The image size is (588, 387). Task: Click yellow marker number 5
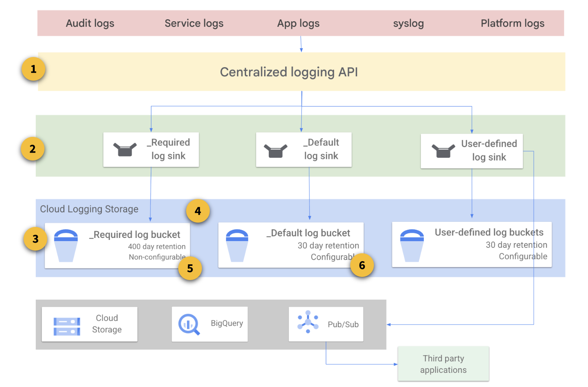pos(190,268)
